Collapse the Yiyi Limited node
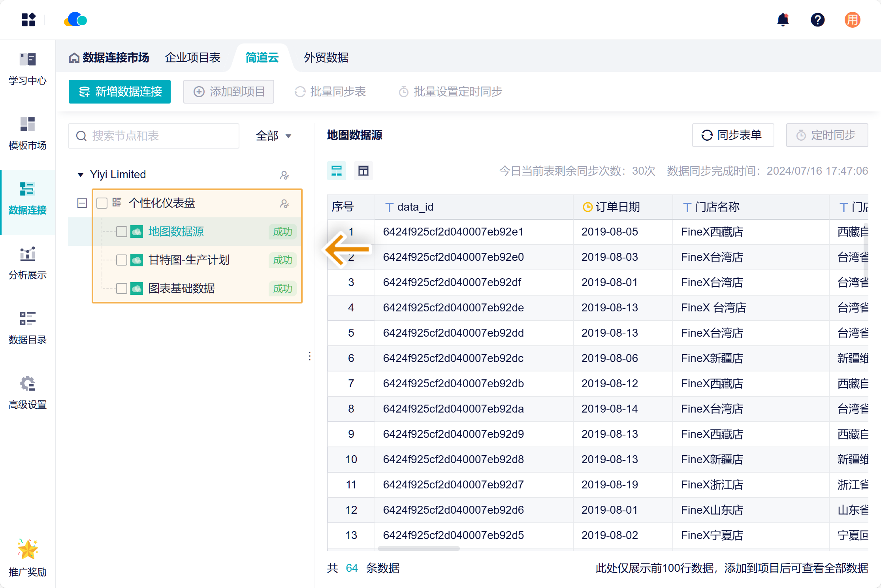 tap(81, 175)
